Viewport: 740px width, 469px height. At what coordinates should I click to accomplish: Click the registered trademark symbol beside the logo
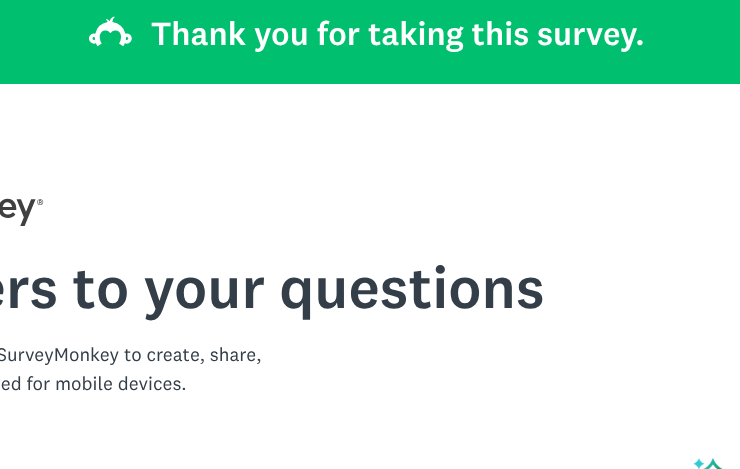[40, 203]
